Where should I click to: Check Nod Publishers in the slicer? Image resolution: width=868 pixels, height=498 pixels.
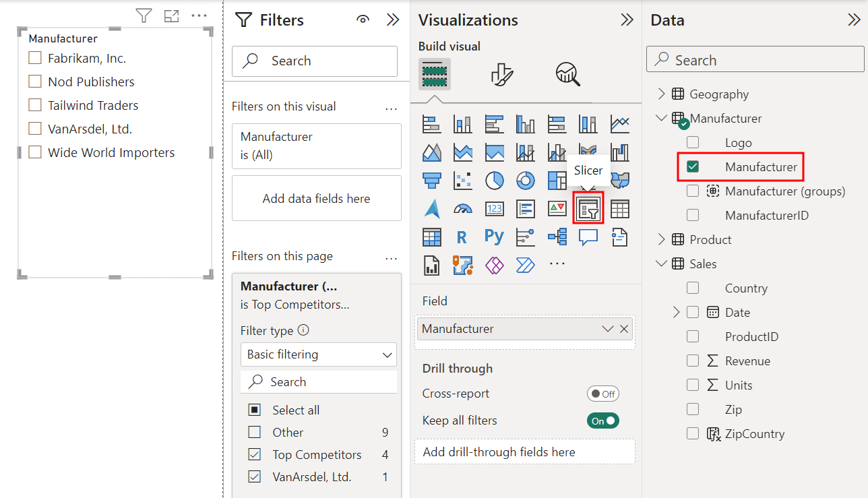[x=35, y=82]
